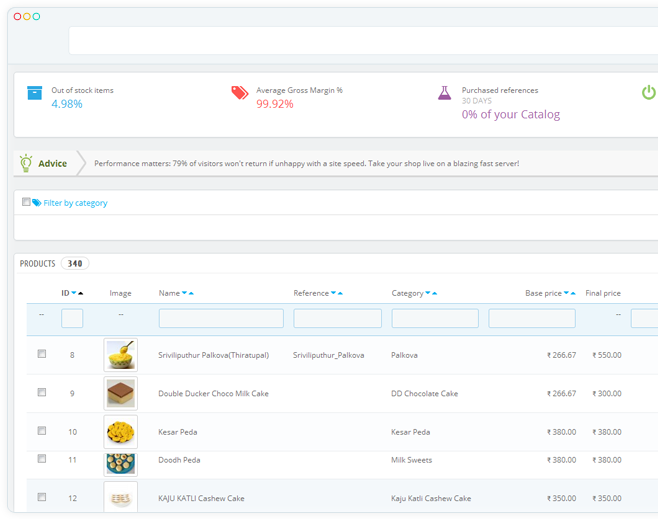This screenshot has width=658, height=519.
Task: Select checkbox for KAJU KATLI Cashew Cake
Action: [x=42, y=497]
